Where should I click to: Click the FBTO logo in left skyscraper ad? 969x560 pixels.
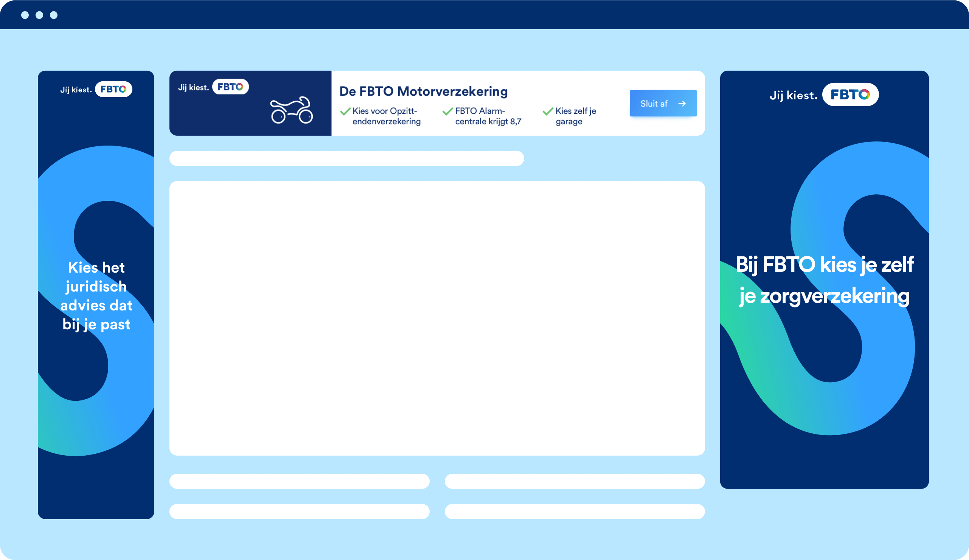(113, 89)
